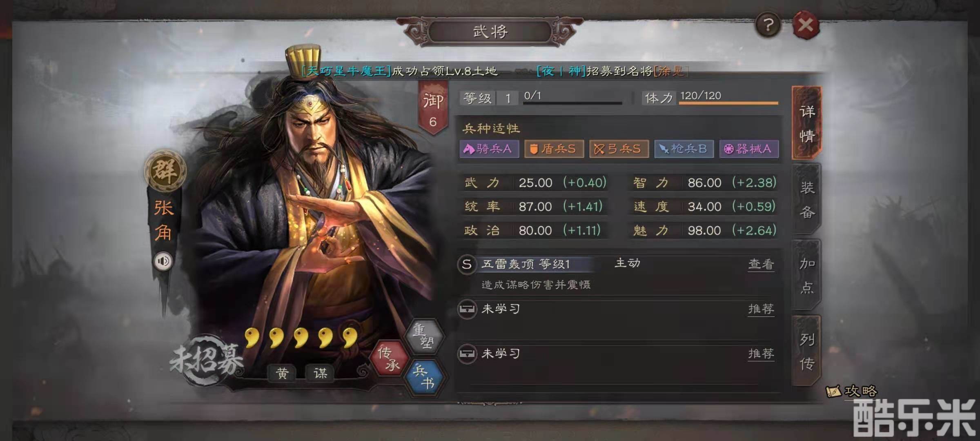Viewport: 980px width, 441px height.
Task: Select the 骑兵A troop aptitude badge
Action: coord(489,149)
